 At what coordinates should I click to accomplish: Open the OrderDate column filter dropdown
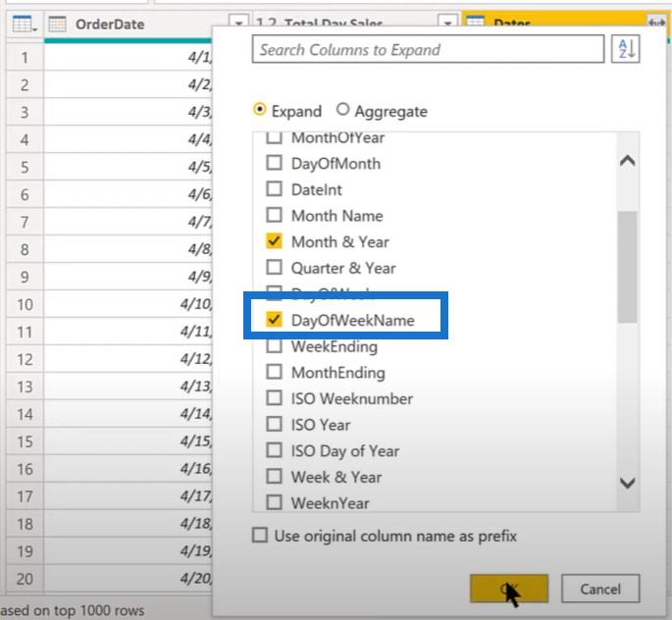point(238,24)
